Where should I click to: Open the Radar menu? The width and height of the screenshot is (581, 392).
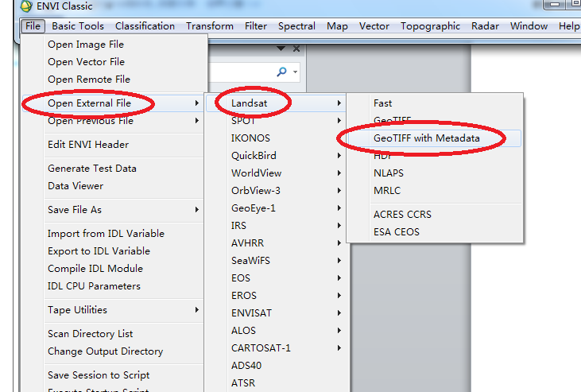pyautogui.click(x=485, y=26)
